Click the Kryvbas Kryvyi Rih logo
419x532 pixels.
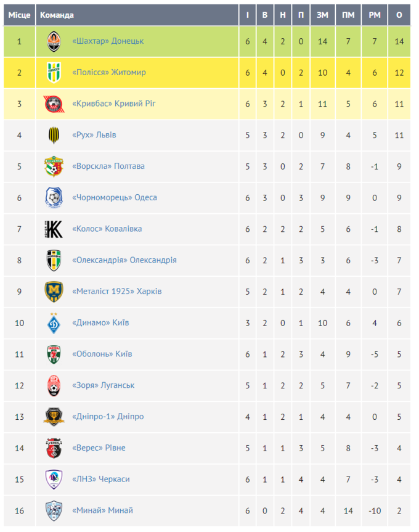click(54, 104)
